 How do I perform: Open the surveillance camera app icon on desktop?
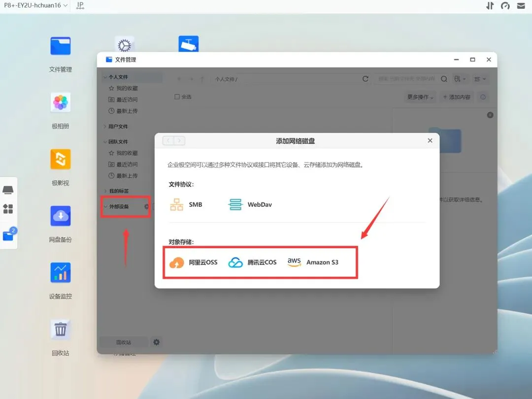pos(188,44)
